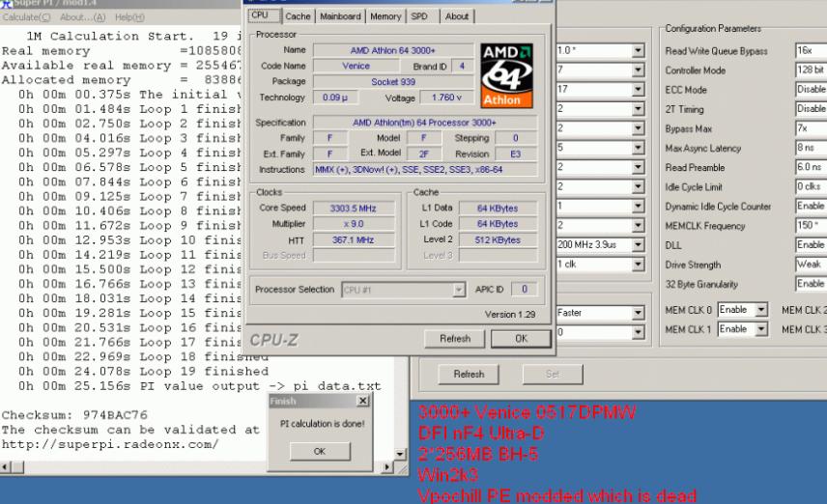Confirm the 'PI calculation is done!' dialog with OK
The width and height of the screenshot is (827, 504).
point(320,451)
